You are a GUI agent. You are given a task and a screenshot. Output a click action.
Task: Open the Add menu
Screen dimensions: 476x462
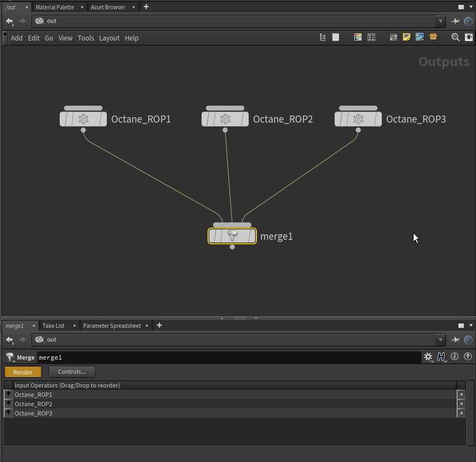click(x=16, y=38)
